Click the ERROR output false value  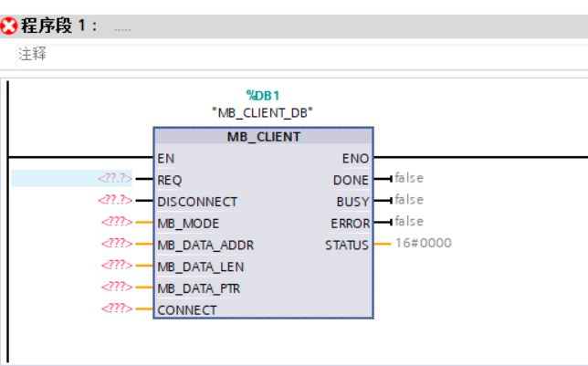coord(409,222)
